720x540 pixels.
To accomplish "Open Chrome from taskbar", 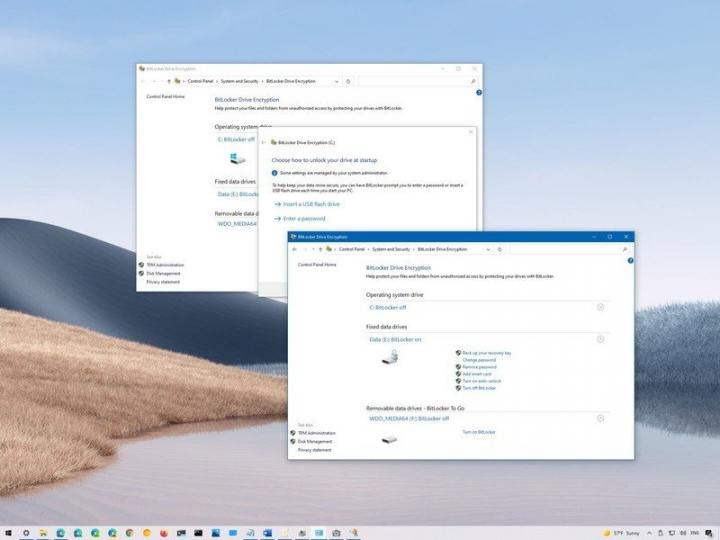I will (129, 533).
